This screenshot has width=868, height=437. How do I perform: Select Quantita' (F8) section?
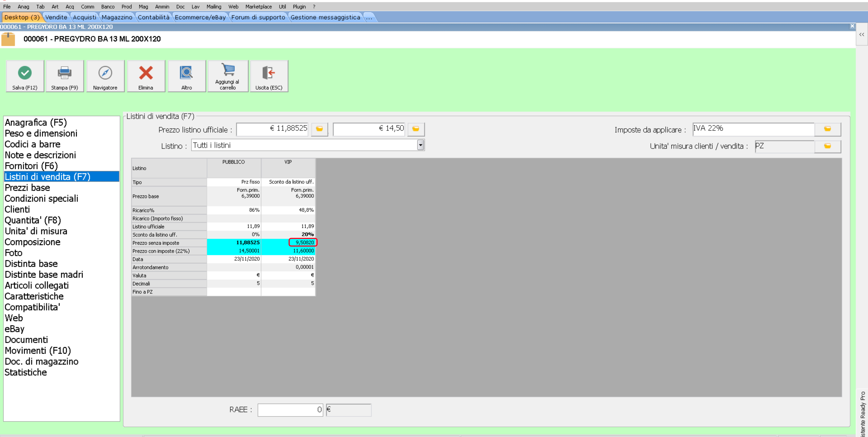pos(62,220)
